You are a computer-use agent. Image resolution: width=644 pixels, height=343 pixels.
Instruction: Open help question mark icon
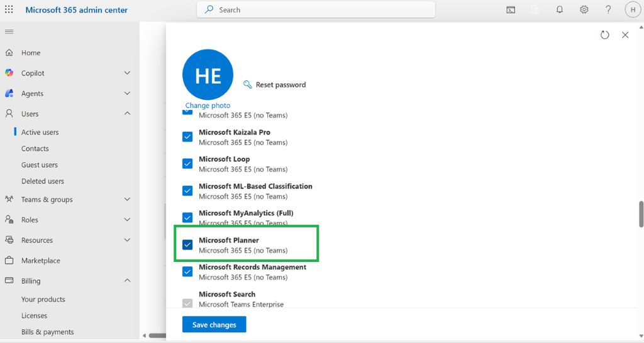608,10
